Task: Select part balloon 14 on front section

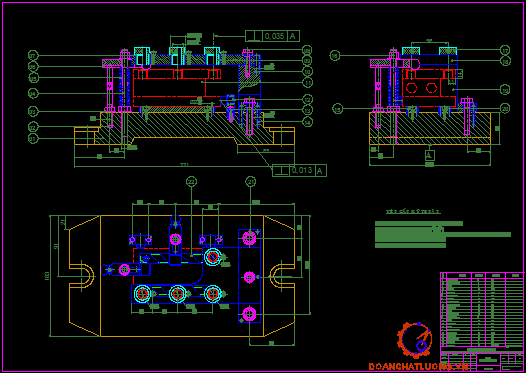Action: click(307, 123)
